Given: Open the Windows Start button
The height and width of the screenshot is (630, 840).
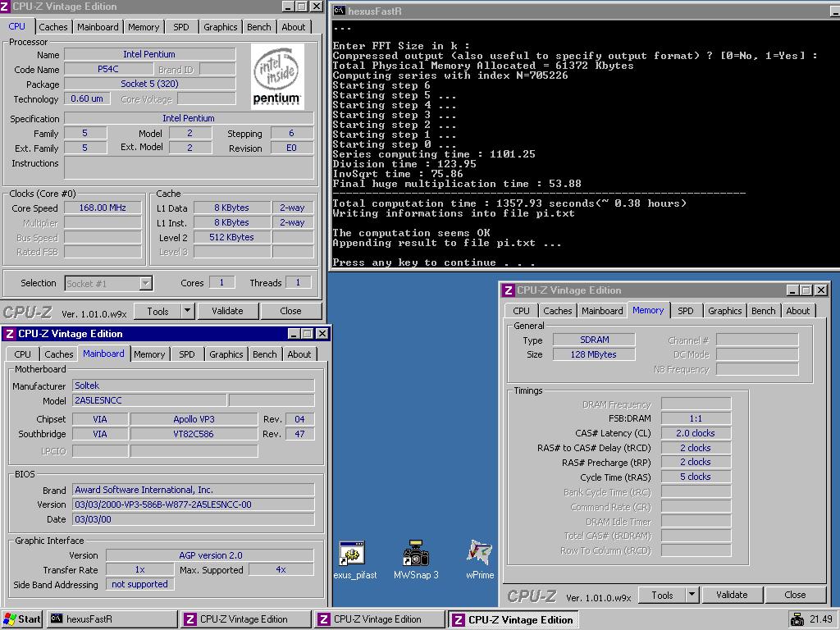Looking at the screenshot, I should tap(22, 619).
